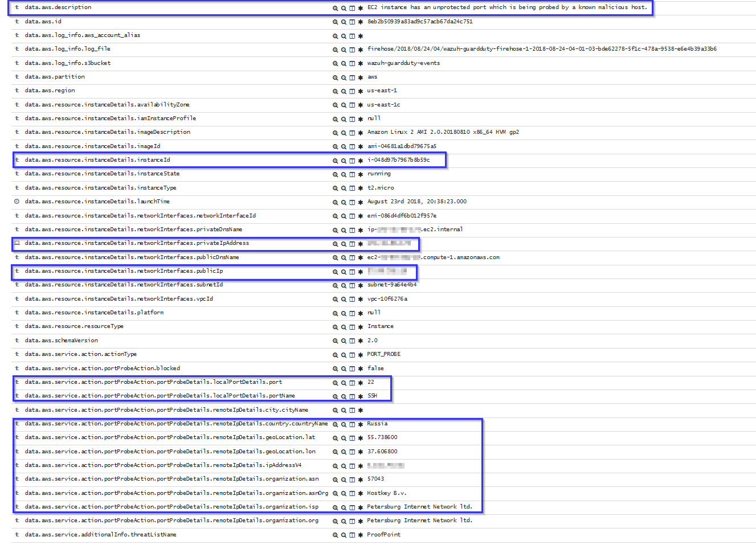Click value ami-04681a1dbd79675a5
This screenshot has width=756, height=545.
(x=402, y=146)
